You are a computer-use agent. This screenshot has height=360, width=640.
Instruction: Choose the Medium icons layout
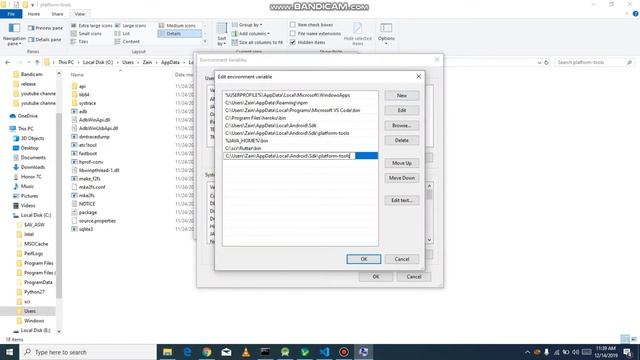(x=177, y=25)
